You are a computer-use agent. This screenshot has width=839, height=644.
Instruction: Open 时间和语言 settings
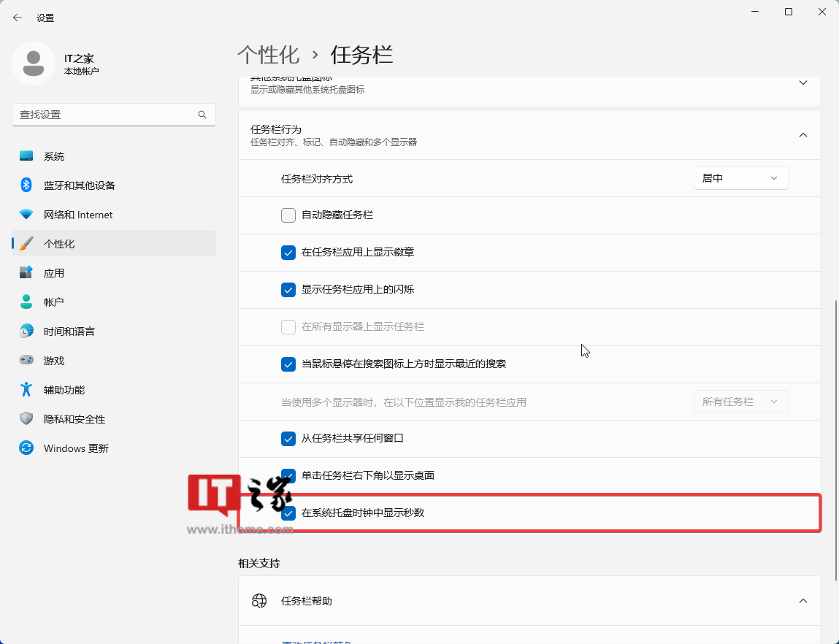[113, 331]
